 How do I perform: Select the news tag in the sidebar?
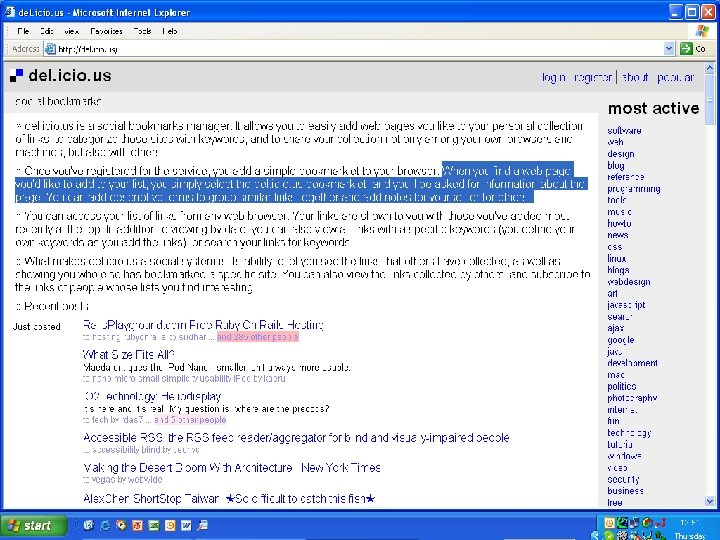618,235
